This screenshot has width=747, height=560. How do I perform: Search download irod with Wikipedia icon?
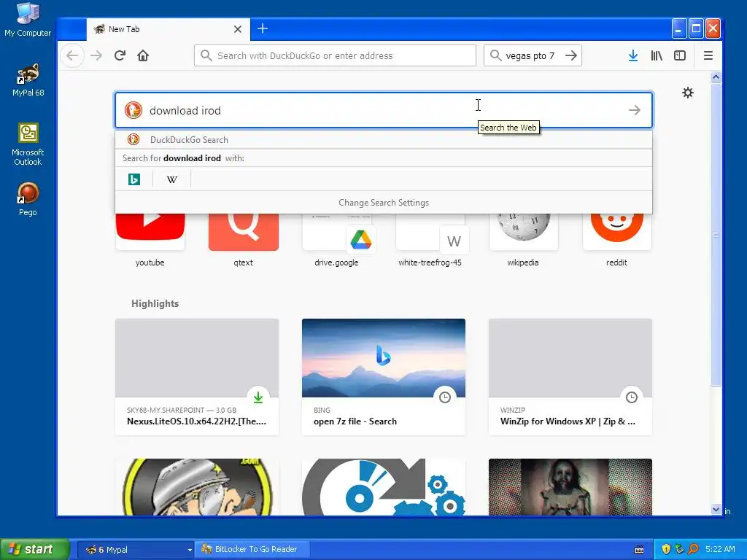point(172,179)
